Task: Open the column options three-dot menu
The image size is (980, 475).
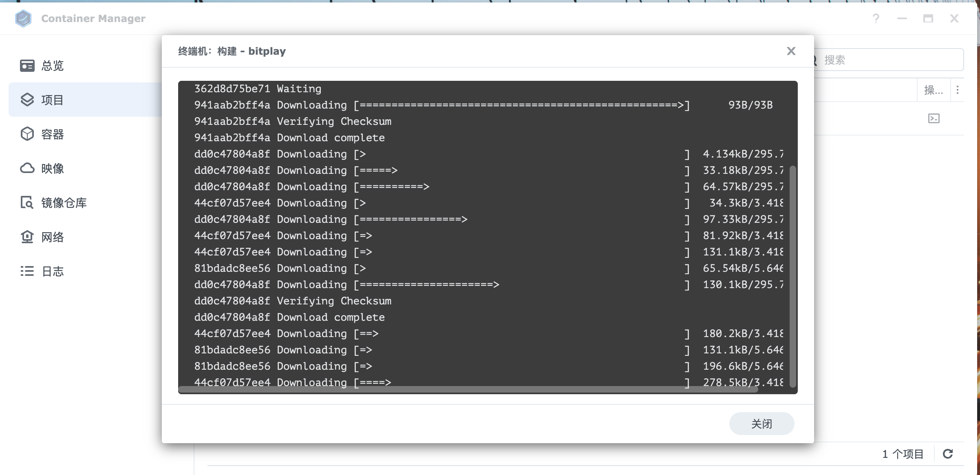Action: (957, 90)
